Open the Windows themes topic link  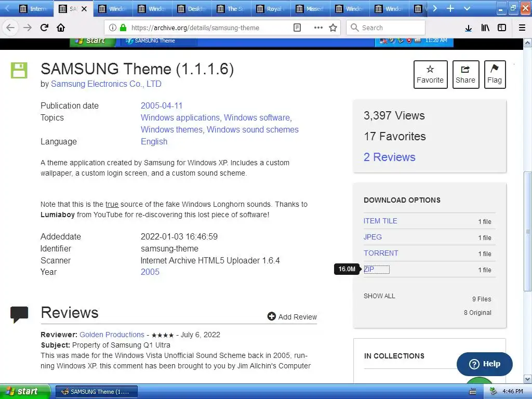(x=171, y=129)
